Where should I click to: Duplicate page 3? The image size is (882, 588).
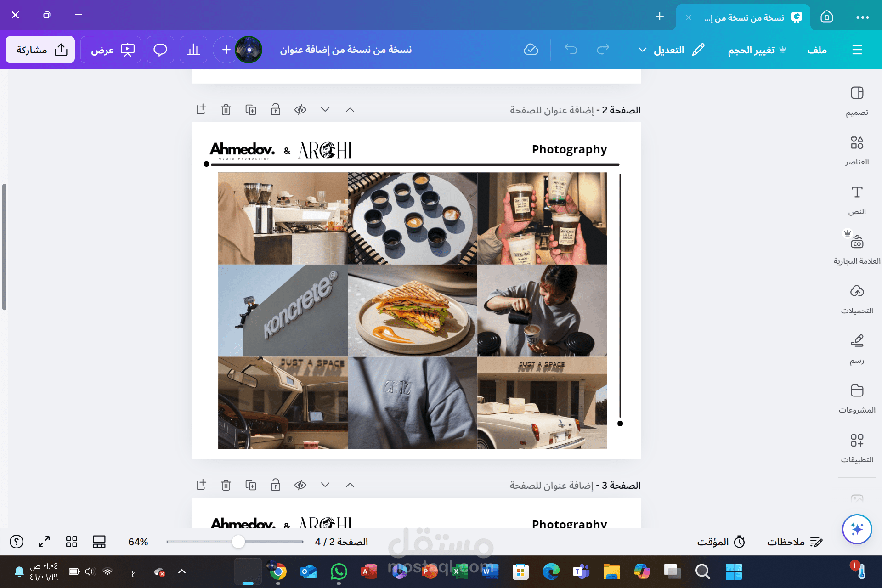(x=251, y=485)
